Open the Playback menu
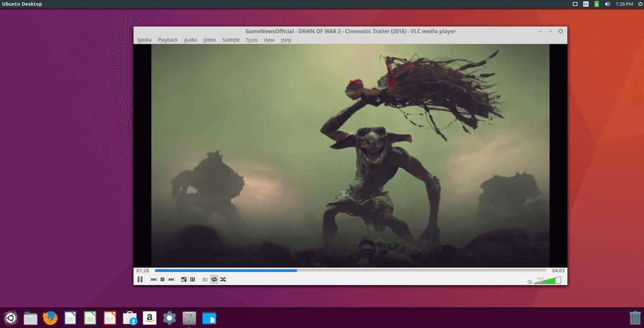644x328 pixels. pyautogui.click(x=168, y=40)
